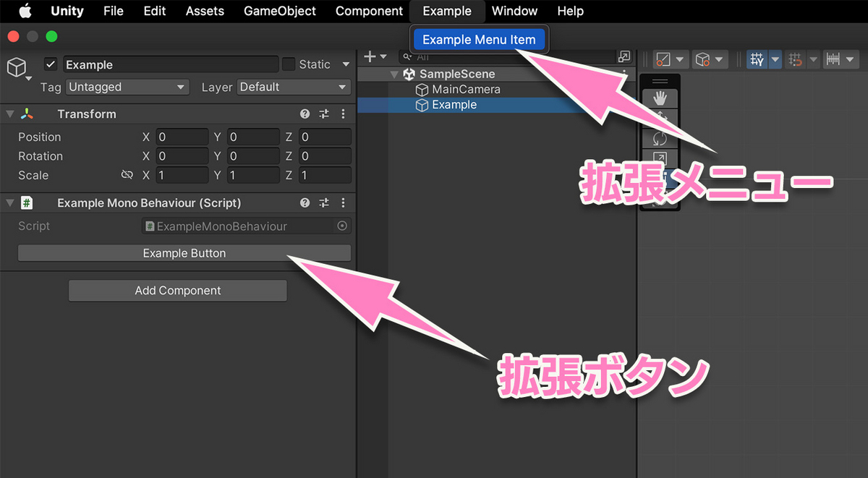This screenshot has height=478, width=868.
Task: Collapse the SampleScene tree foldout
Action: [394, 74]
